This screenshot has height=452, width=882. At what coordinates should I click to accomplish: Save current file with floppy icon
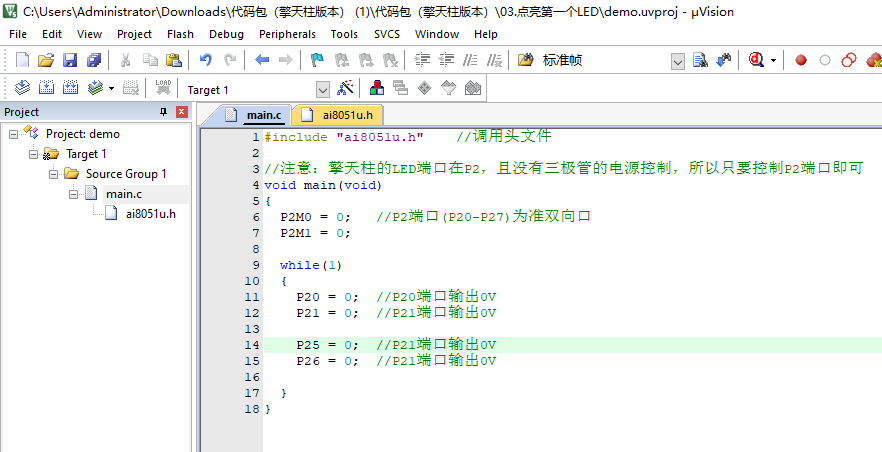(x=70, y=60)
